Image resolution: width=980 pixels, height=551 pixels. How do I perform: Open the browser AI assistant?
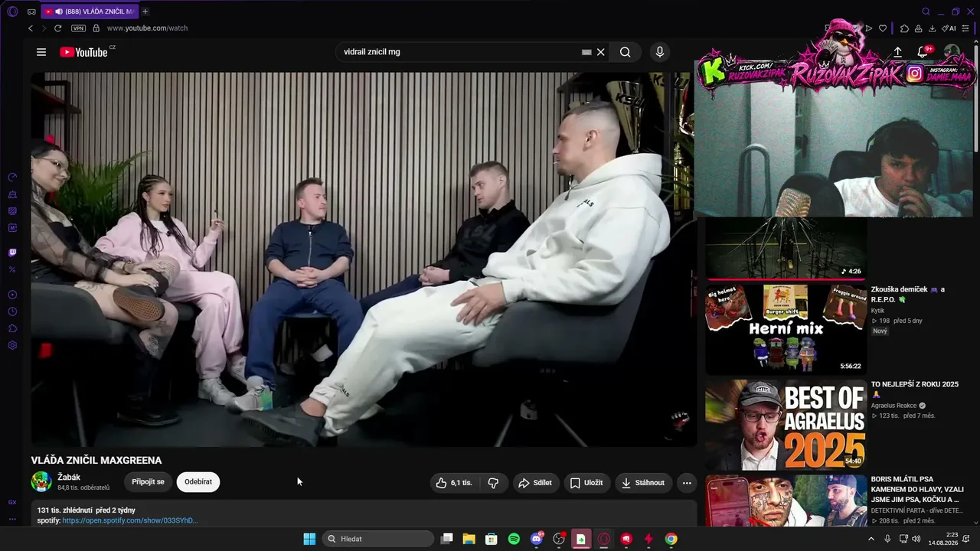pyautogui.click(x=949, y=28)
